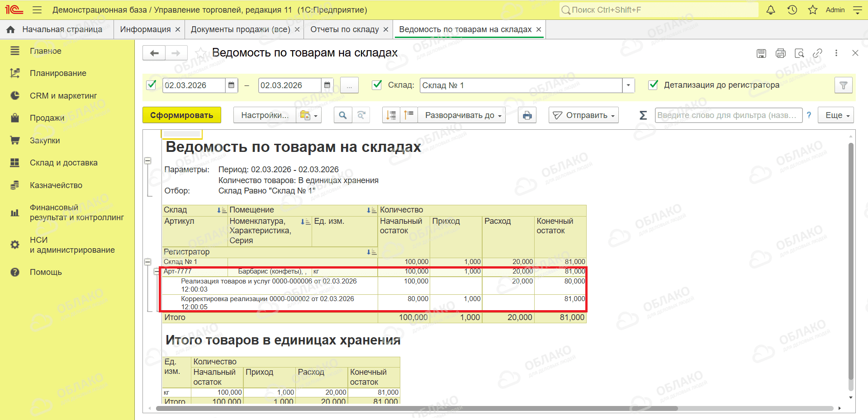The image size is (868, 420).
Task: Click the print report printer icon
Action: pos(527,115)
